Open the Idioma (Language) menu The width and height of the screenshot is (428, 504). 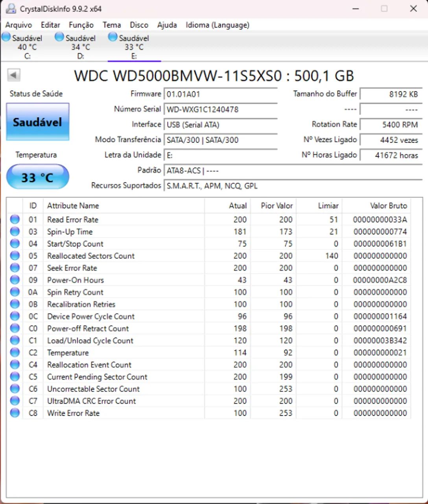[218, 25]
